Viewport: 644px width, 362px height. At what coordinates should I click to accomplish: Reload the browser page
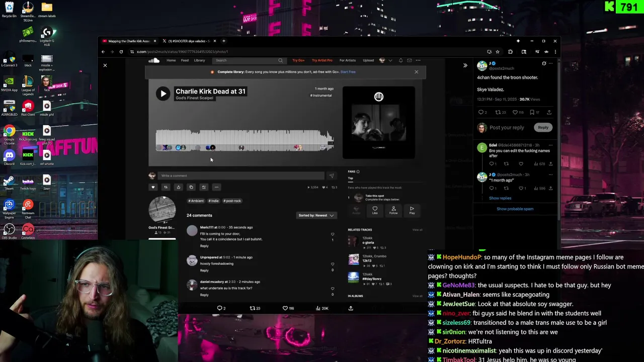121,52
